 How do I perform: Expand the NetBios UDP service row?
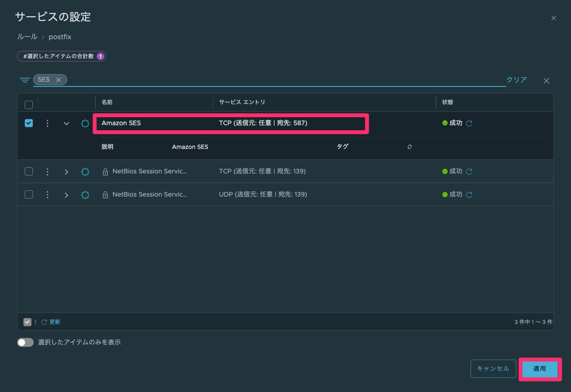tap(66, 195)
